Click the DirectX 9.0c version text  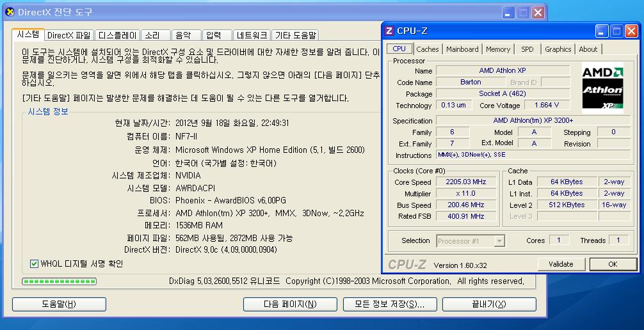[226, 249]
